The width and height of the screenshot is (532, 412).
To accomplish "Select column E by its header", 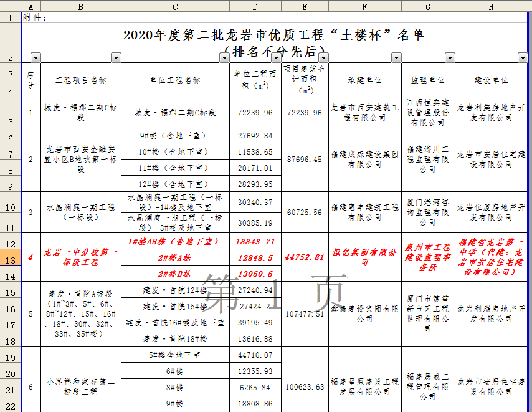I will pos(305,6).
